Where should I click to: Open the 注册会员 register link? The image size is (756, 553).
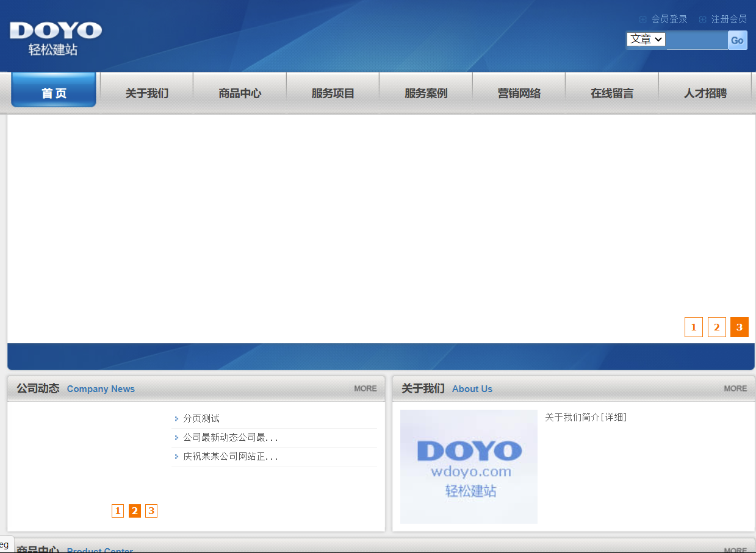[729, 20]
